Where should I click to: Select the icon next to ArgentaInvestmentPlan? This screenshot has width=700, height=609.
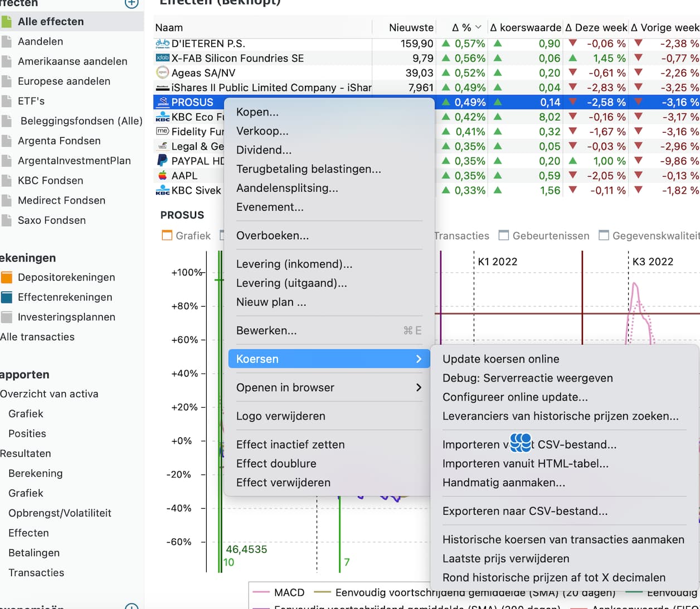(x=6, y=161)
